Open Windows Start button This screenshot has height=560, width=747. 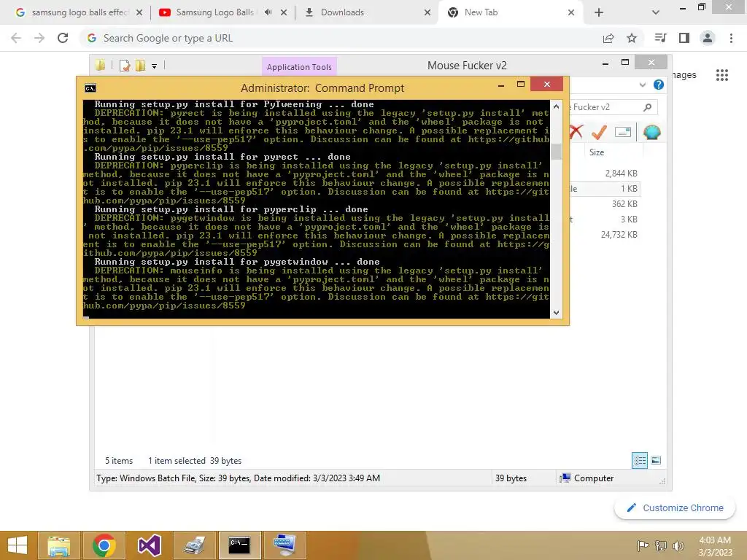[18, 545]
